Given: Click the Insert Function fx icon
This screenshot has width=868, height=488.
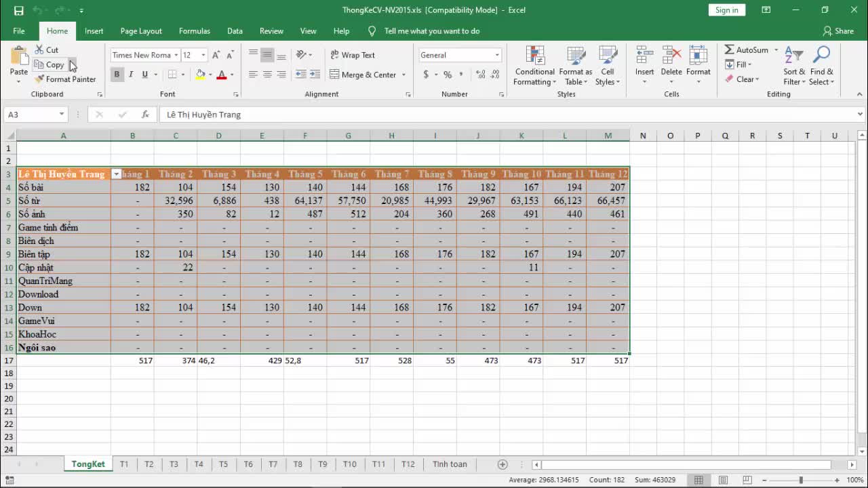Looking at the screenshot, I should [x=145, y=115].
